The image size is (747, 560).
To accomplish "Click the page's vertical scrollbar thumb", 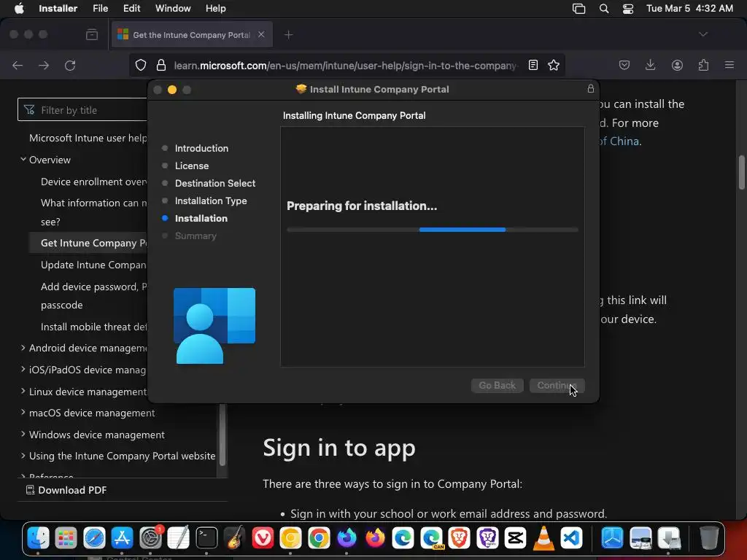I will coord(742,172).
